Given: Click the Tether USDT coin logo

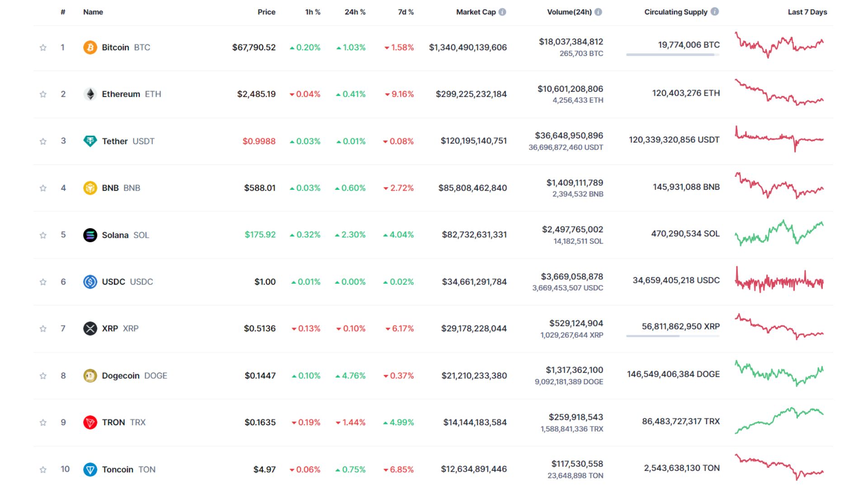Looking at the screenshot, I should pos(90,141).
